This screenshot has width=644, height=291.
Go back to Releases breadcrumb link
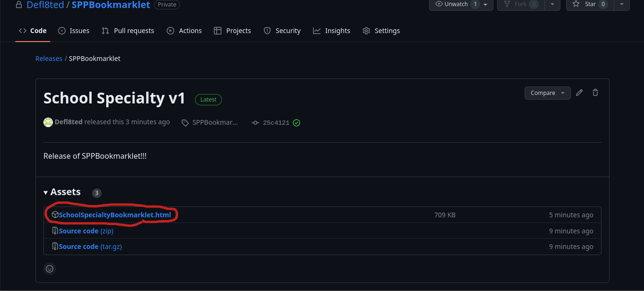[49, 59]
